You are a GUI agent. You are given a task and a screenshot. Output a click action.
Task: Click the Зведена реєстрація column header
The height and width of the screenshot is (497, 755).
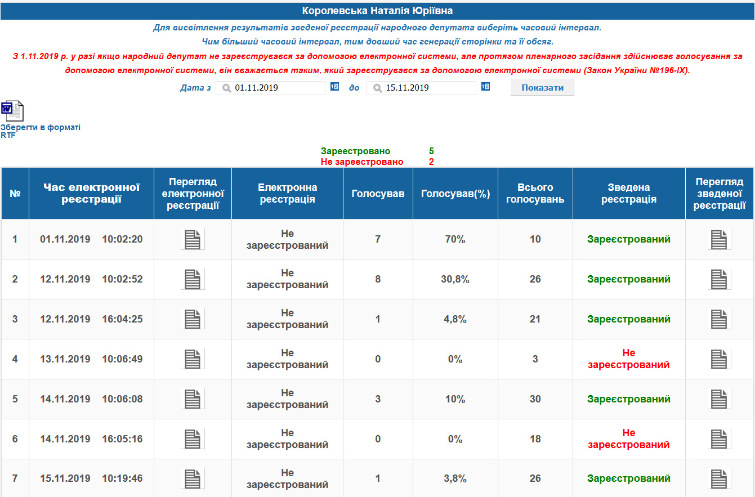tap(628, 193)
